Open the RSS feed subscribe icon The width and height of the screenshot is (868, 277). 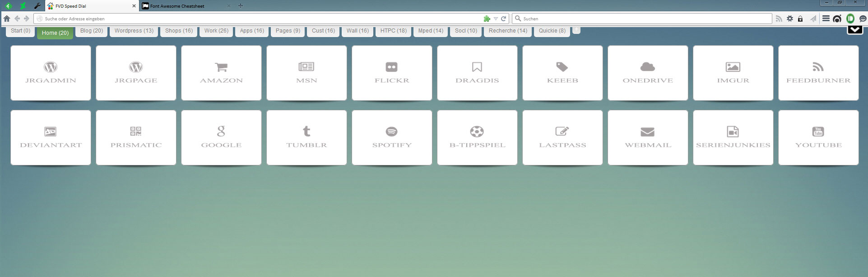[x=779, y=19]
